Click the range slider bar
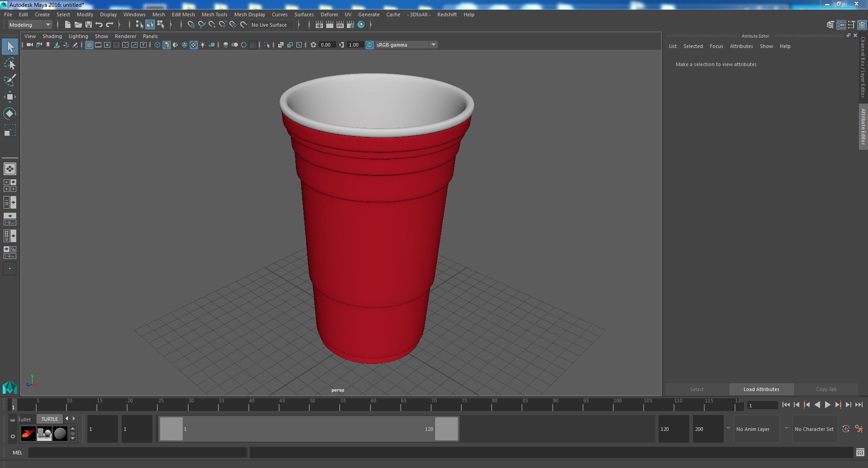The image size is (868, 468). pyautogui.click(x=308, y=429)
